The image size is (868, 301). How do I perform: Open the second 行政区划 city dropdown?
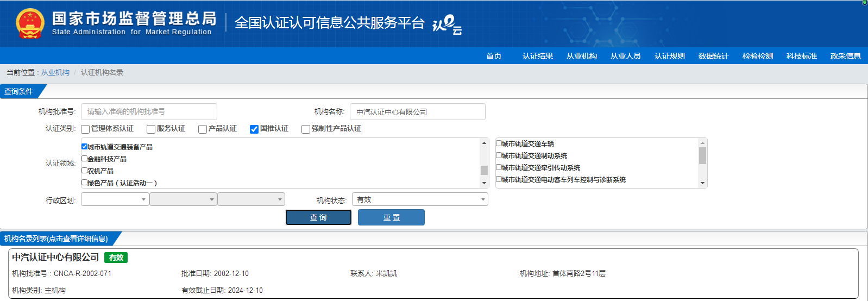click(x=183, y=199)
